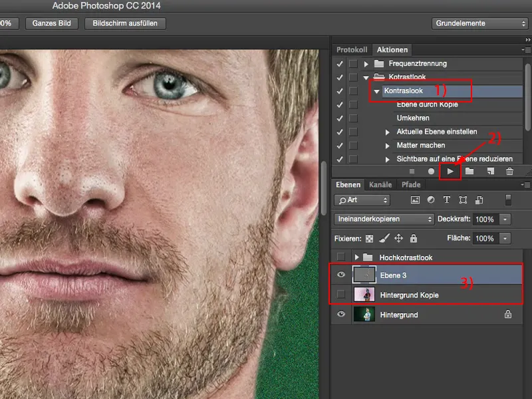Collapse the Kotrastlook action set
The width and height of the screenshot is (532, 399).
click(x=366, y=77)
